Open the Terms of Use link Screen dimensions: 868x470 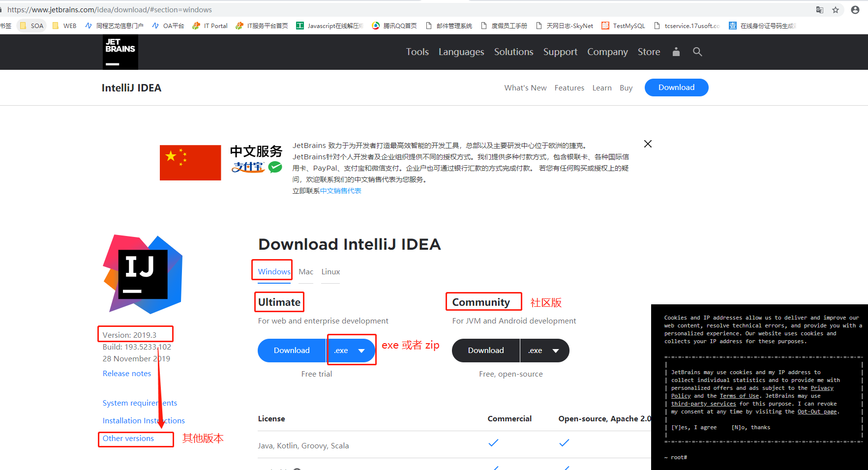pos(740,396)
